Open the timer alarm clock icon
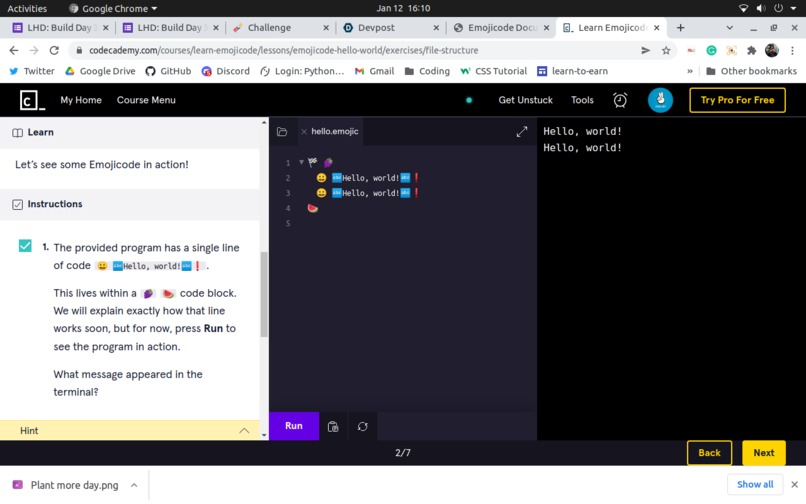806x504 pixels. pyautogui.click(x=620, y=100)
